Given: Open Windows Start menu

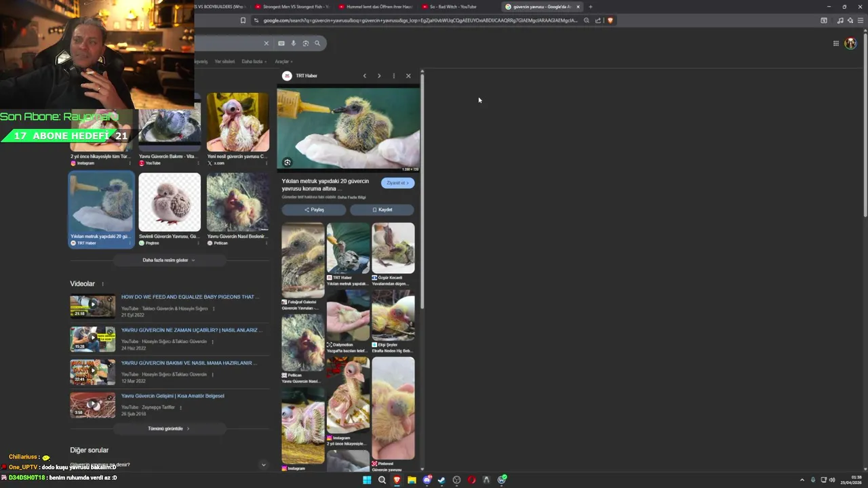Looking at the screenshot, I should coord(367,480).
